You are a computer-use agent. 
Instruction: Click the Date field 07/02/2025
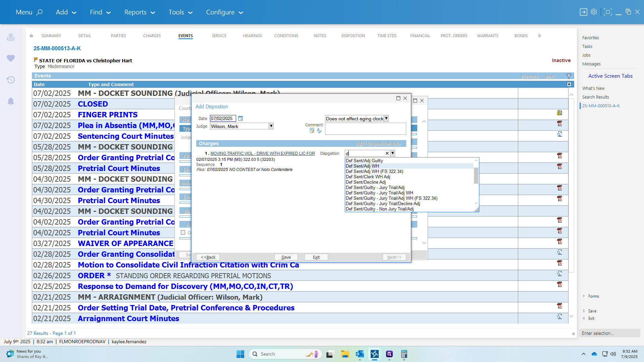pyautogui.click(x=223, y=118)
